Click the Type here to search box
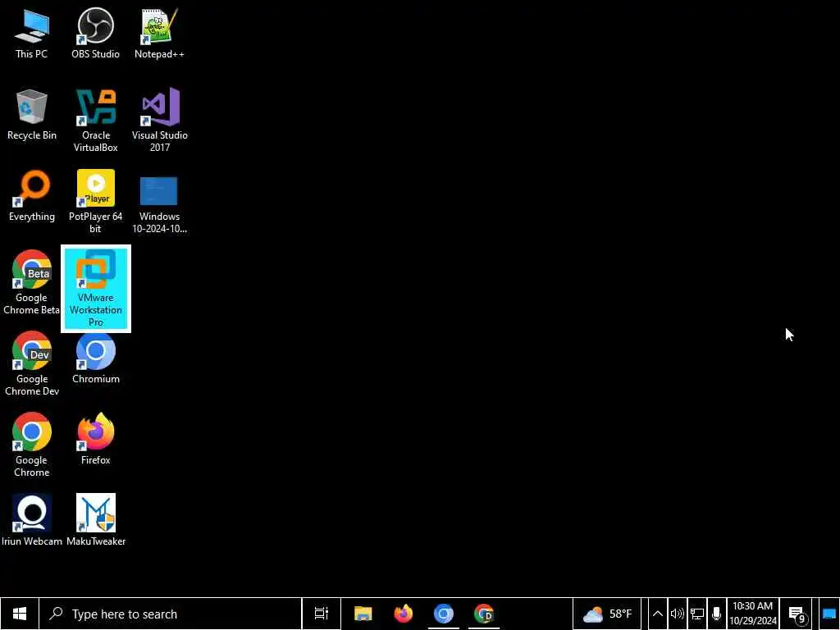The image size is (840, 630). (x=171, y=614)
